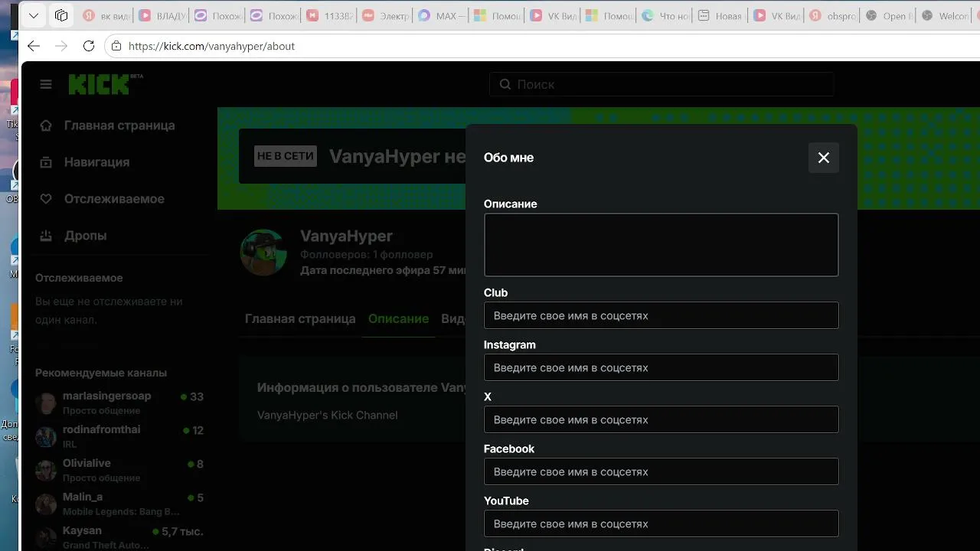Go back with the browser back arrow
This screenshot has height=551, width=980.
coord(34,46)
